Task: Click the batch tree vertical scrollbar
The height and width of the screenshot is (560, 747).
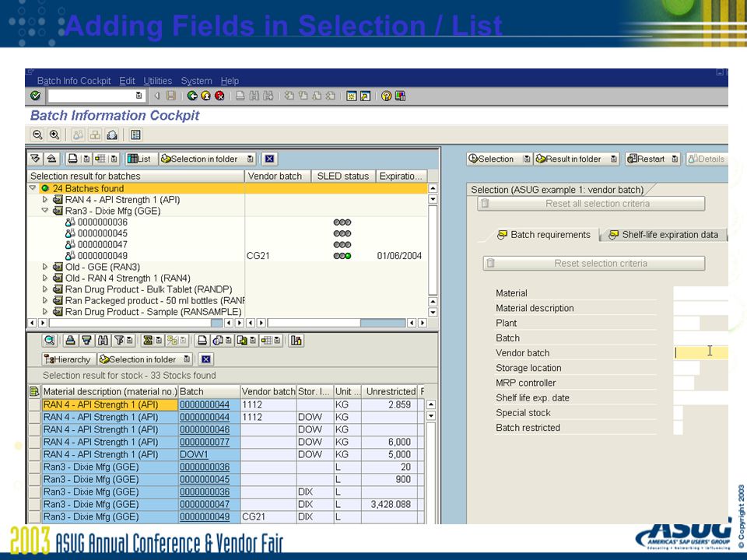Action: coord(433,250)
